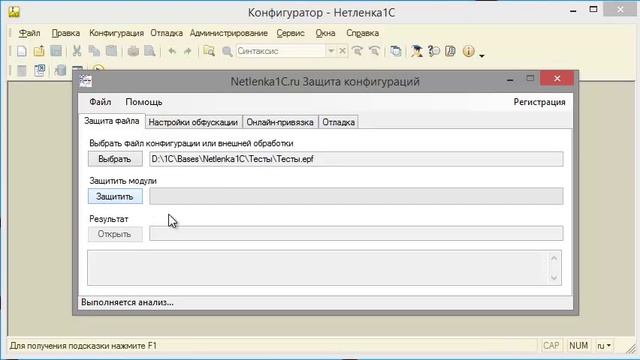Open the Файл menu of Конфигуратор
Image resolution: width=640 pixels, height=360 pixels.
pyautogui.click(x=29, y=33)
